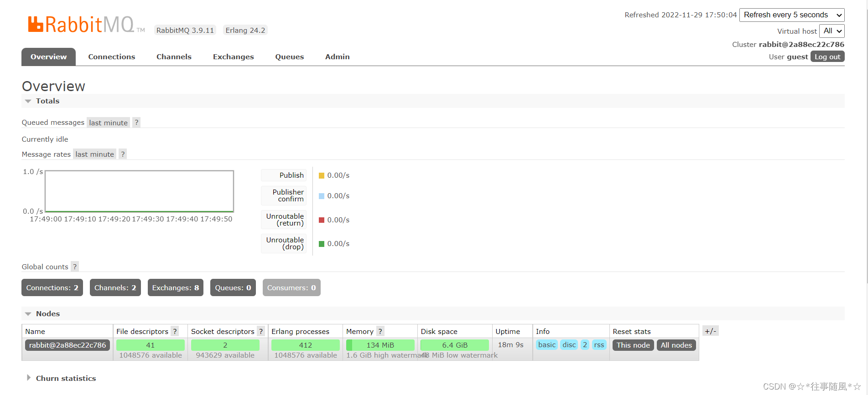Click the RabbitMQ logo
Image resolution: width=868 pixels, height=395 pixels.
tap(86, 25)
